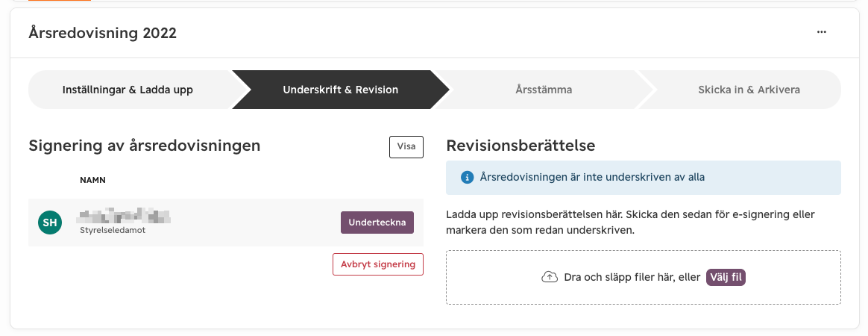Click the Visa button
The width and height of the screenshot is (868, 336).
(x=406, y=147)
